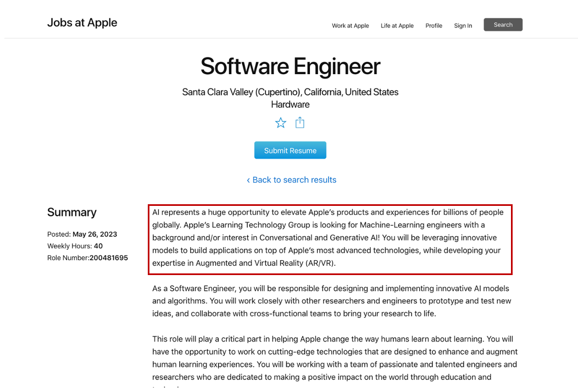578x392 pixels.
Task: Click the paragraph starting "This role will play"
Action: pyautogui.click(x=334, y=358)
